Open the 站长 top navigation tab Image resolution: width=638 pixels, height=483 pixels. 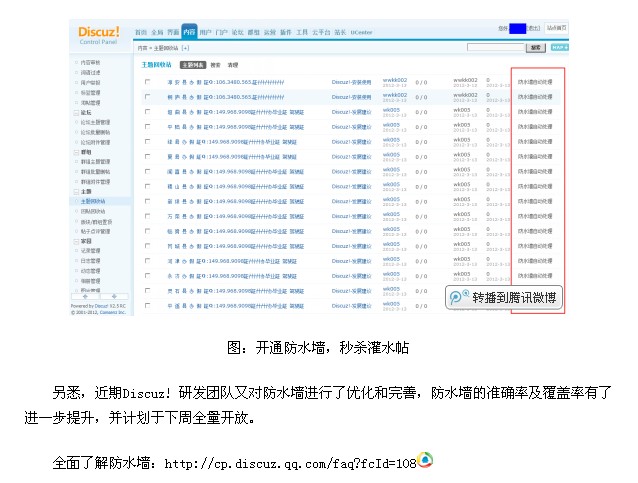click(x=340, y=32)
